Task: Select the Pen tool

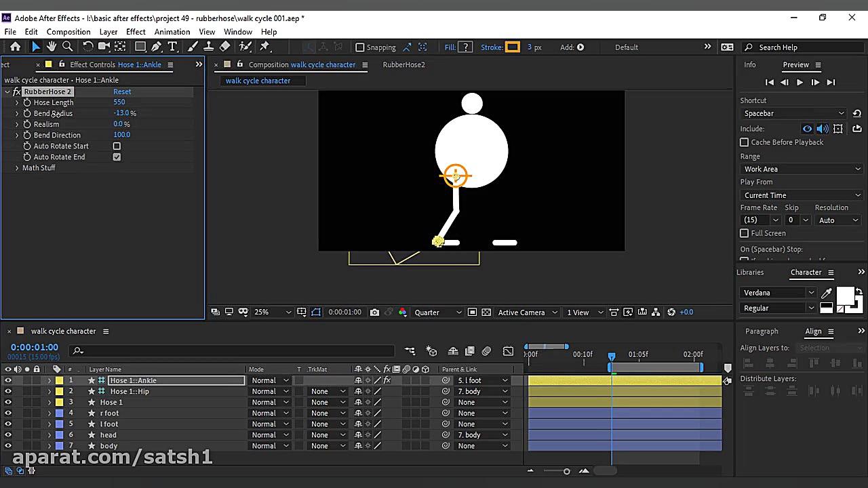Action: click(x=157, y=47)
